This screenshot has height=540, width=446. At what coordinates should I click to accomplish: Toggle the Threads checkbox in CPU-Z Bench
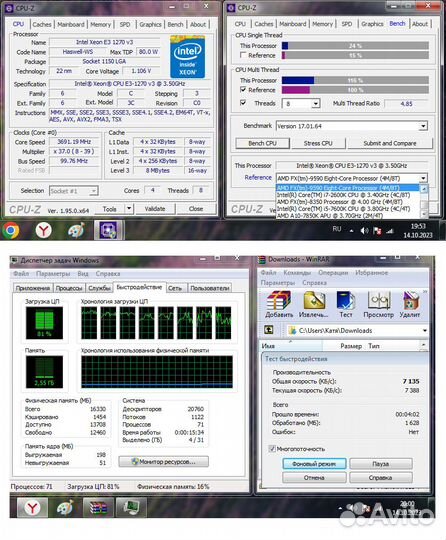click(243, 103)
